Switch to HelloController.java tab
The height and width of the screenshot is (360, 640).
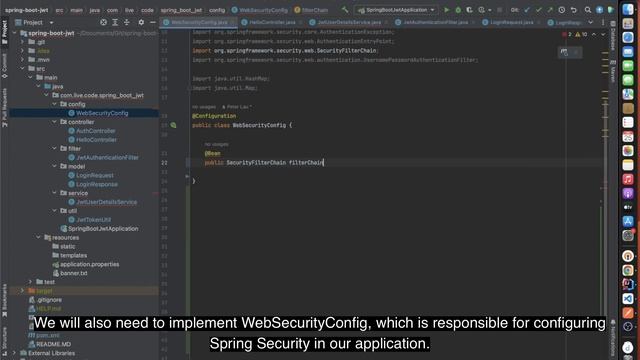(x=272, y=22)
